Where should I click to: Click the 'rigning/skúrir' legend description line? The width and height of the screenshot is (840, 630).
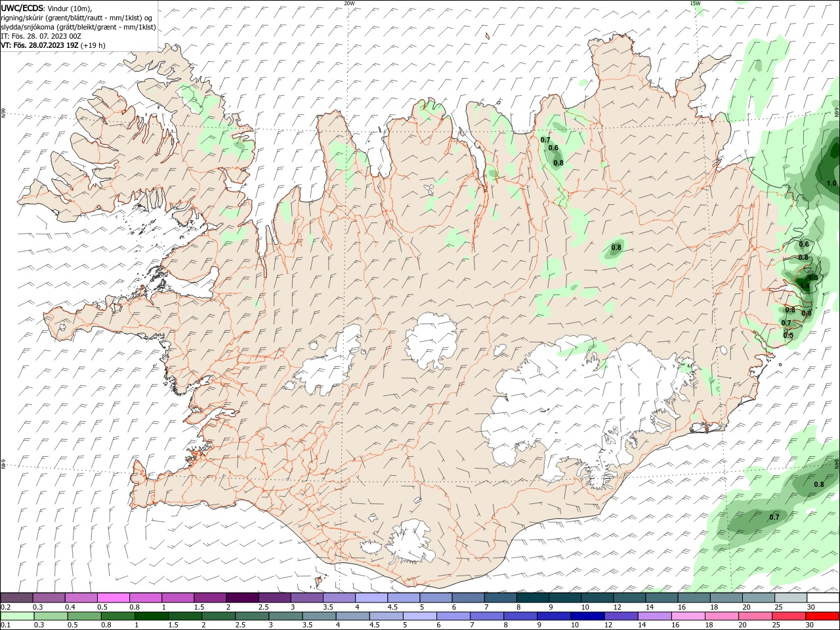point(77,18)
